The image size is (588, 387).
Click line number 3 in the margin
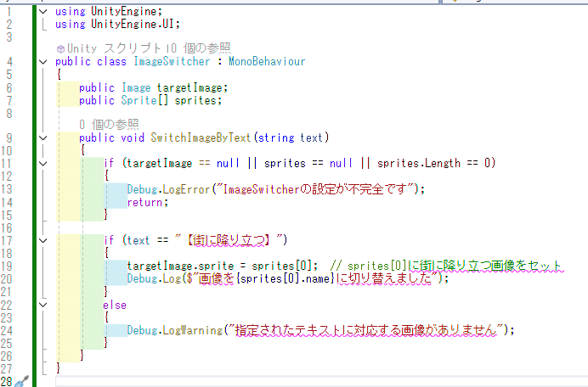click(9, 37)
